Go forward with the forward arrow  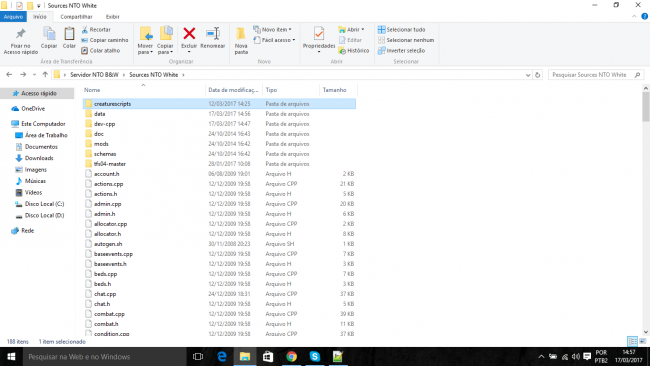[23, 75]
